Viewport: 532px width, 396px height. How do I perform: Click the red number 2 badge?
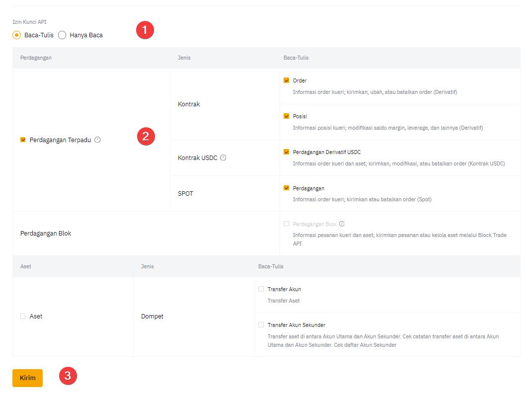[x=146, y=137]
